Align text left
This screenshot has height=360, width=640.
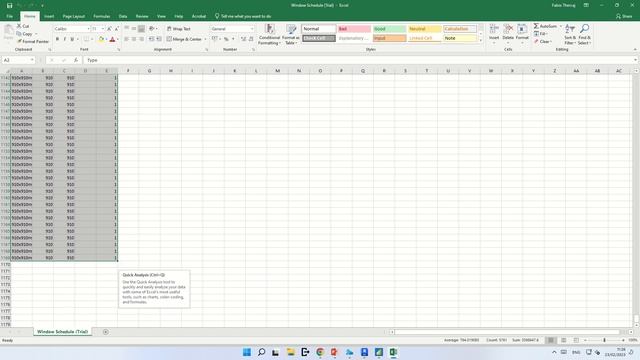point(127,39)
